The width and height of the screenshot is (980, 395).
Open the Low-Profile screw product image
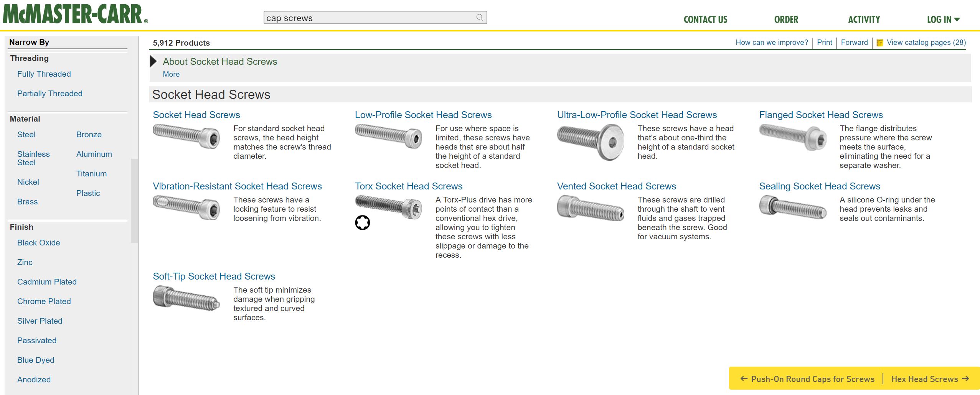388,136
